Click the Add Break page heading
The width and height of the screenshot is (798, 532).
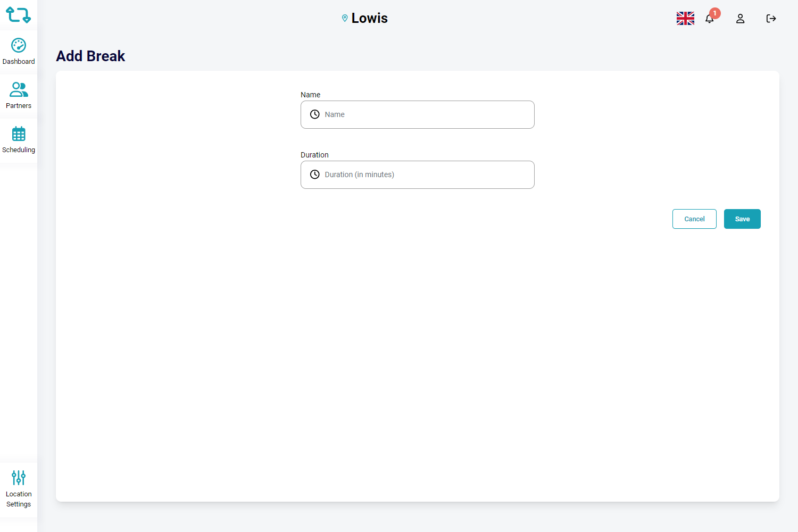tap(90, 56)
